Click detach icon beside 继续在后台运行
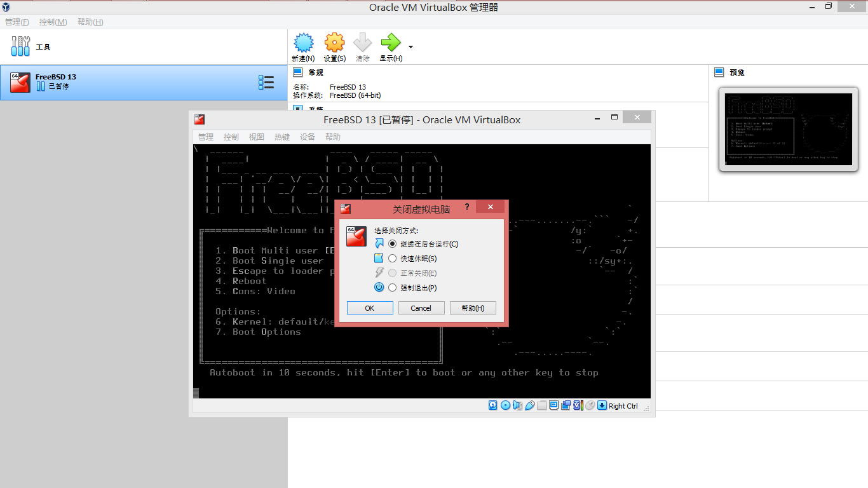 (379, 244)
